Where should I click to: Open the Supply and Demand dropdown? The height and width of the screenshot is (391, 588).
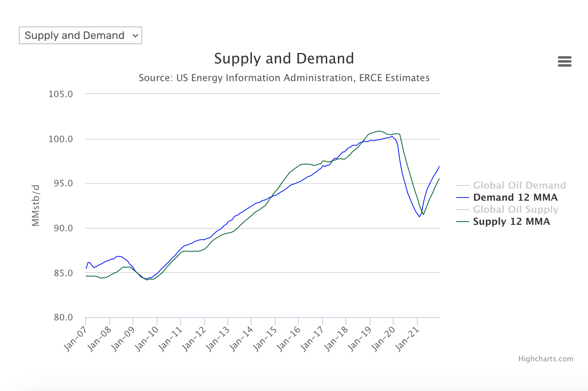click(x=80, y=35)
